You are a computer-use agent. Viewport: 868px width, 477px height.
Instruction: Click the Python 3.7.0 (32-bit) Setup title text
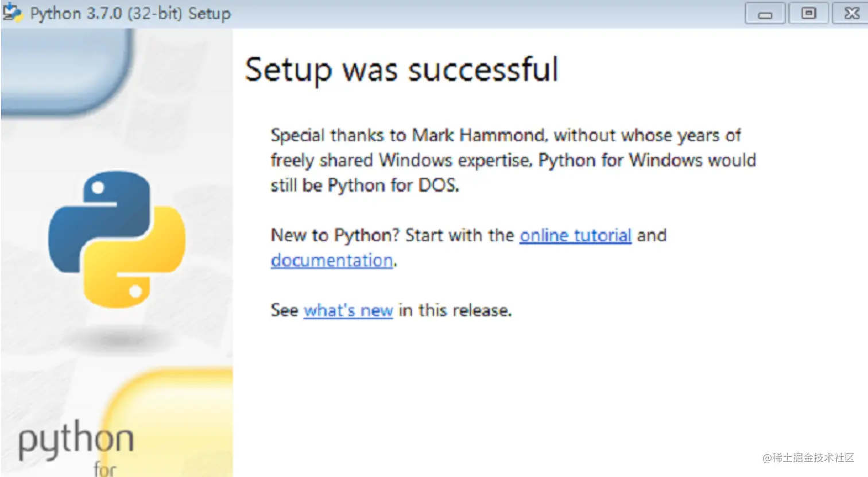pyautogui.click(x=130, y=13)
